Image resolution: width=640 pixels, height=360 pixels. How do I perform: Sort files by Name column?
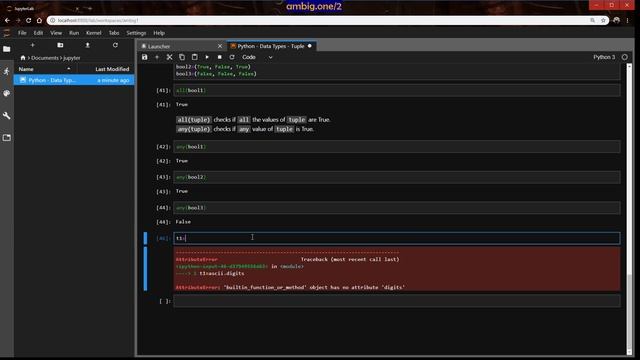click(x=45, y=69)
